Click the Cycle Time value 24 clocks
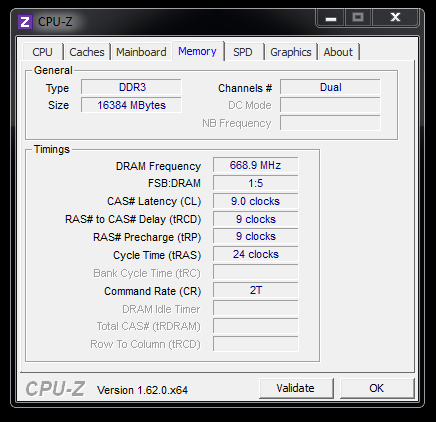 [256, 254]
